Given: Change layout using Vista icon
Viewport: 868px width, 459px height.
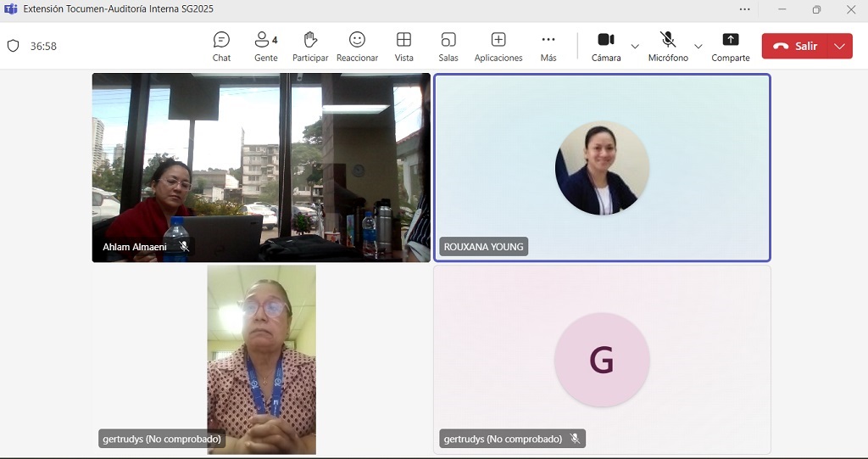Looking at the screenshot, I should 403,46.
